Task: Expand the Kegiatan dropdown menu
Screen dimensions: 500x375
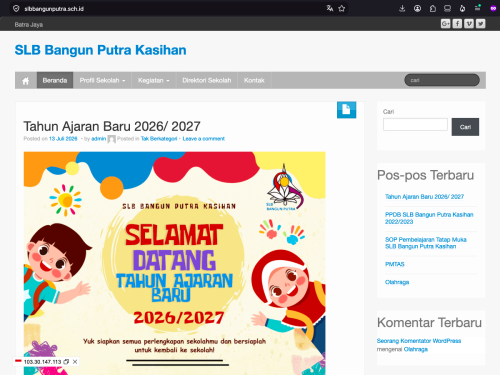Action: [154, 80]
